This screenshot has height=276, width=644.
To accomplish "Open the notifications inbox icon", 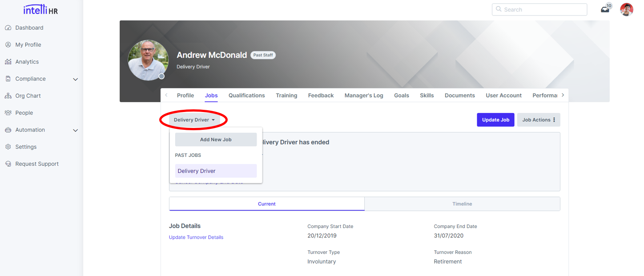I will tap(605, 9).
